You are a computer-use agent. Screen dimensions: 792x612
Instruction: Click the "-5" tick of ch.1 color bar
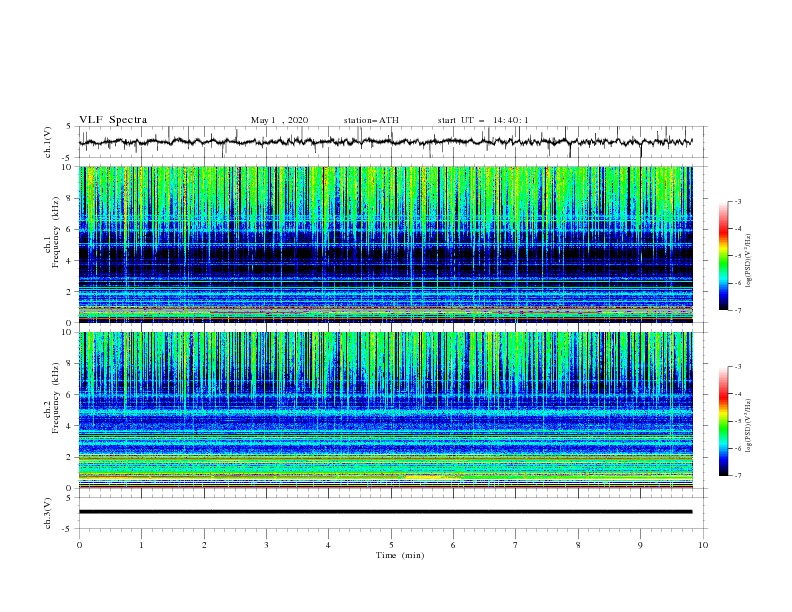[737, 256]
